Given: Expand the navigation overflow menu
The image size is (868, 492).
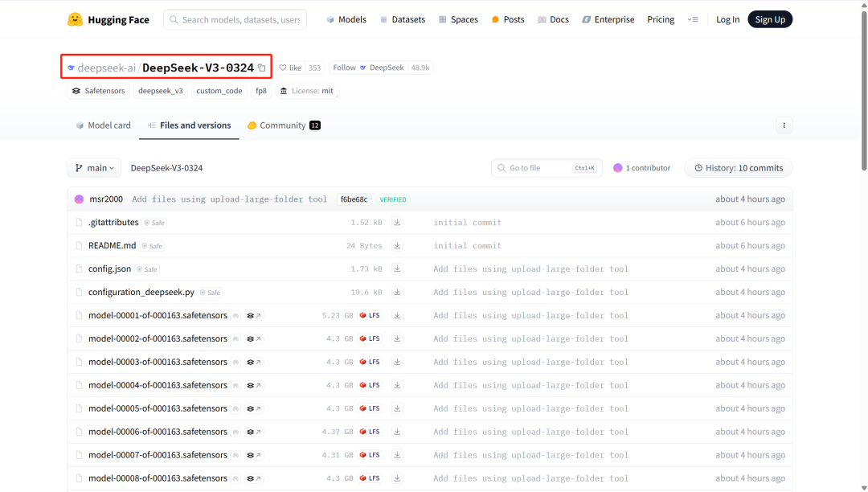Looking at the screenshot, I should (x=693, y=19).
